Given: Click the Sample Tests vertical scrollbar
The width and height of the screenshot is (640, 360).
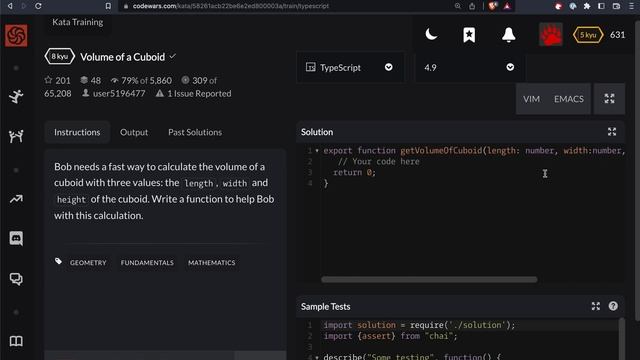Looking at the screenshot, I should (622, 339).
